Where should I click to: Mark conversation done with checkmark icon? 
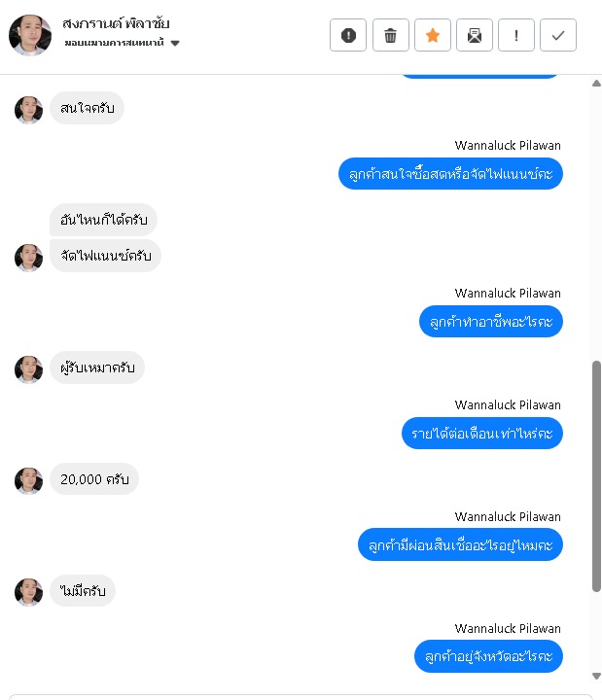click(x=558, y=35)
